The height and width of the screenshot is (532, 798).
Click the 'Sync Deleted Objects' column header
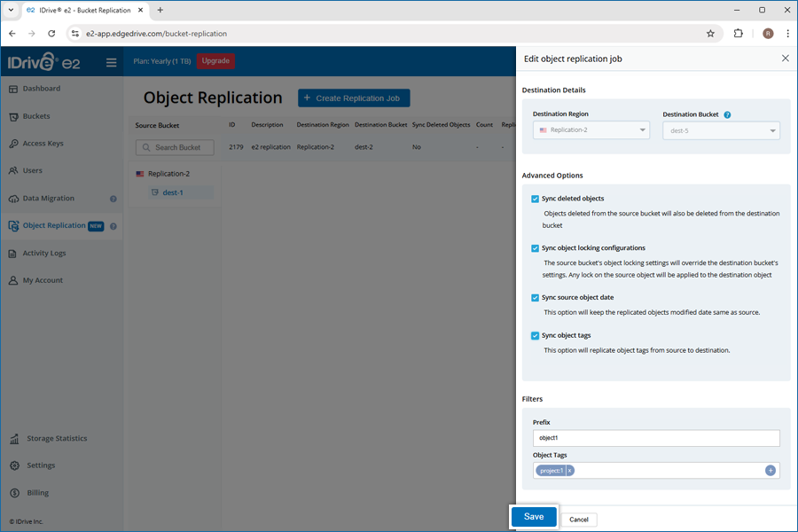pyautogui.click(x=441, y=125)
